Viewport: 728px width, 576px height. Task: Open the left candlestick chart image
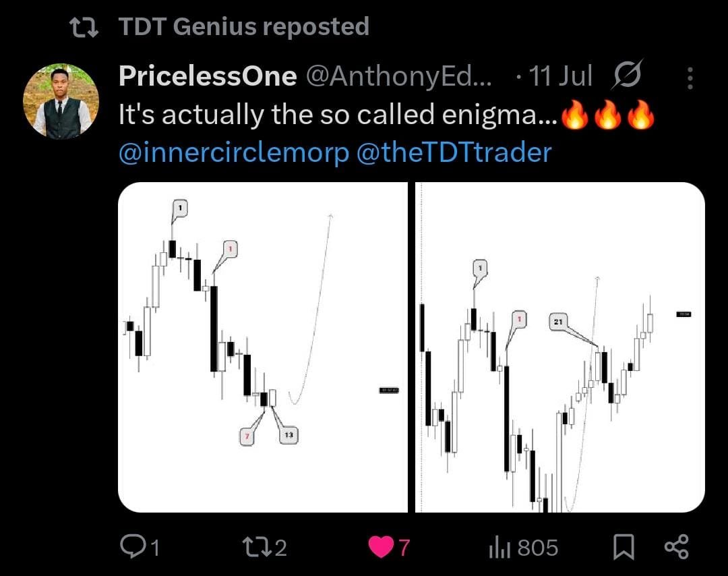262,347
